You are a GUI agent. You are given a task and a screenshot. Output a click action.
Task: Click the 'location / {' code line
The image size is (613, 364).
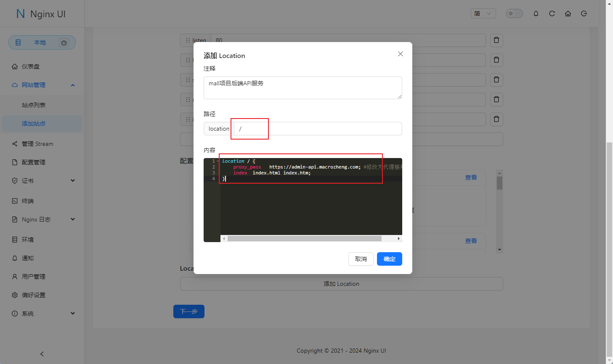pyautogui.click(x=239, y=161)
